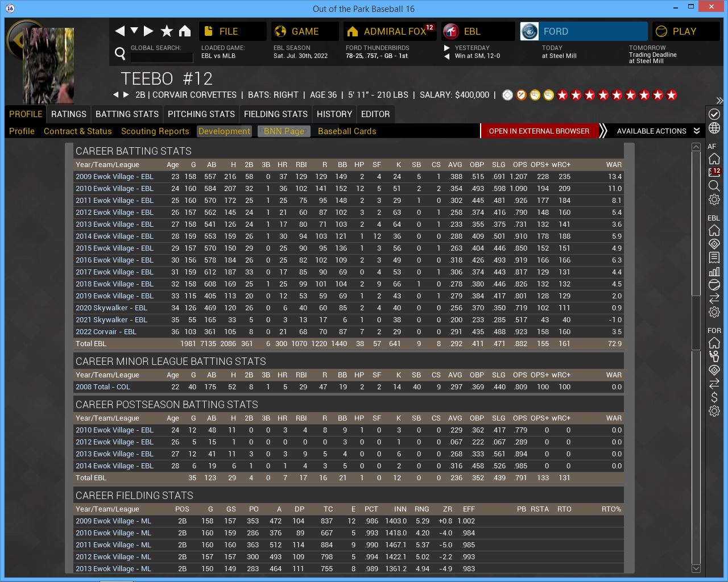Click the transfer arrows icon in FOR section
The width and height of the screenshot is (728, 582).
[x=714, y=384]
